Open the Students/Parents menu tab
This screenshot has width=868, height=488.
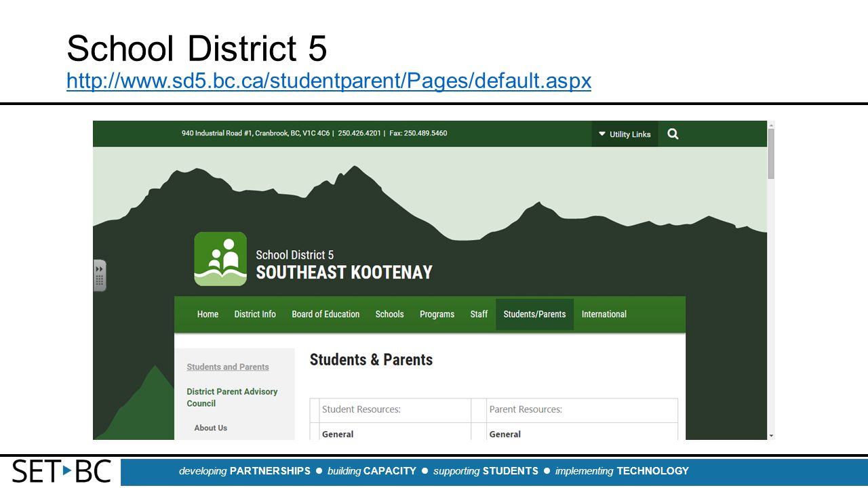pos(534,314)
